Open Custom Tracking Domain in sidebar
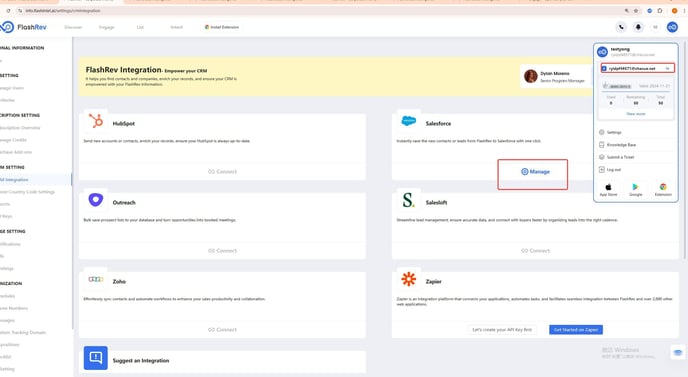Screen dimensions: 688x377 point(23,332)
